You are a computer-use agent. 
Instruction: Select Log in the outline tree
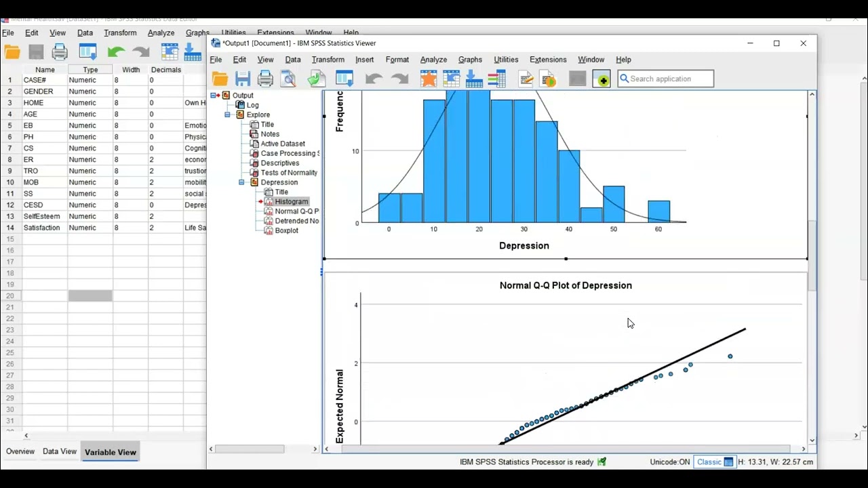tap(252, 105)
